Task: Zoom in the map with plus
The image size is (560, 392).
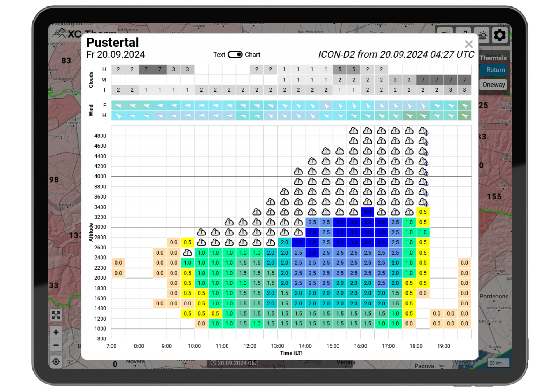Action: (x=56, y=332)
